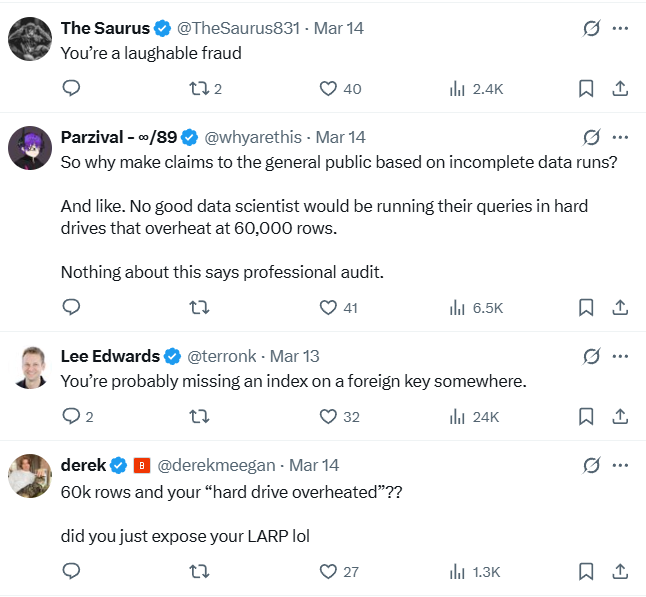View analytics on Parzival's tweet
The image size is (646, 597).
point(476,307)
